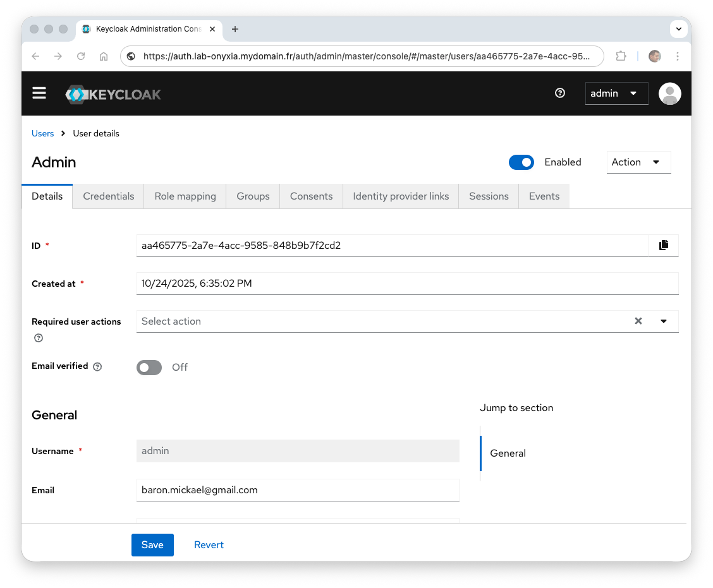The image size is (713, 588).
Task: Save the user details
Action: tap(152, 544)
